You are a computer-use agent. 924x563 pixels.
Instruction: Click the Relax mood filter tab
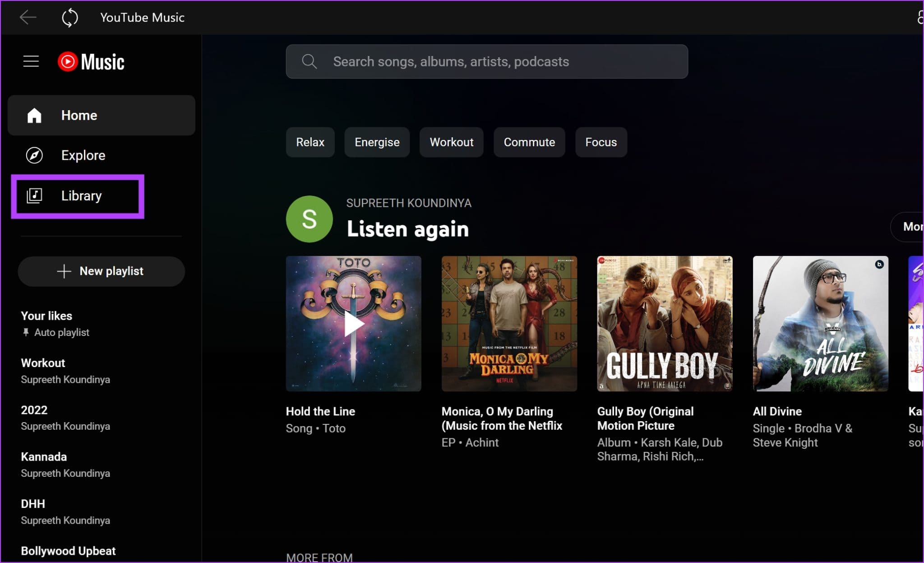point(310,142)
